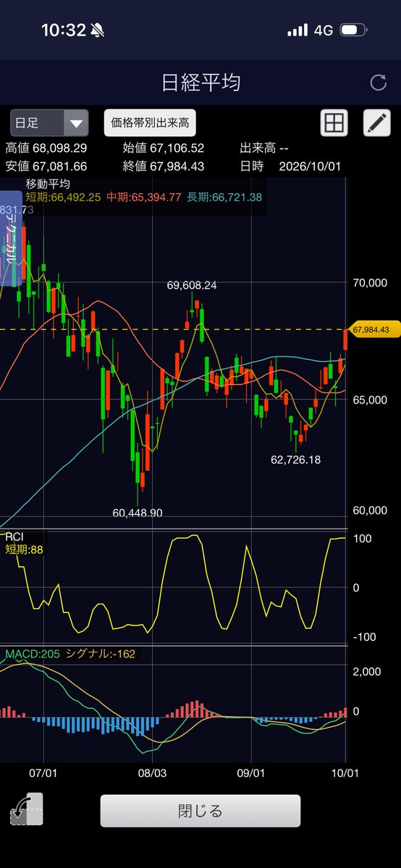Tap the 閉じる button
Screen dimensions: 401x868
pyautogui.click(x=200, y=810)
